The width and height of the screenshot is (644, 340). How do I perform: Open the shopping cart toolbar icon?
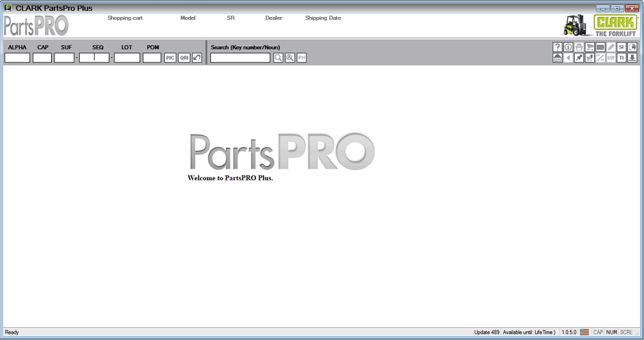590,47
